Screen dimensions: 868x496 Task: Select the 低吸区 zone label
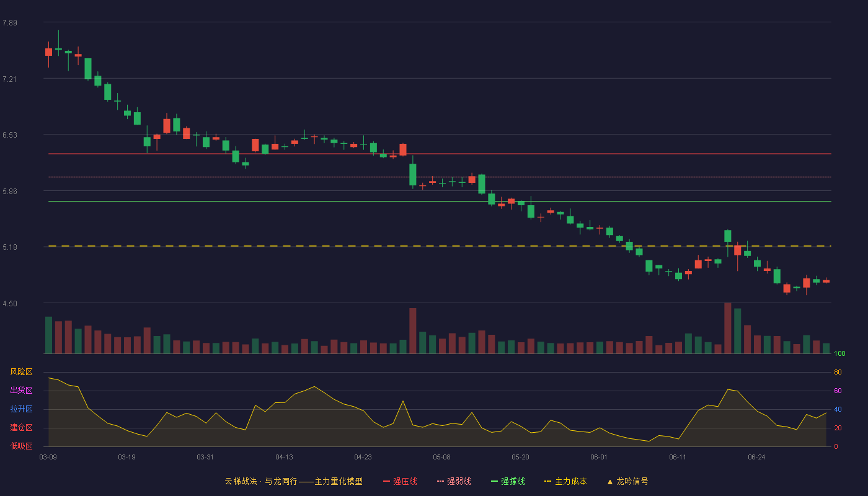pyautogui.click(x=21, y=446)
